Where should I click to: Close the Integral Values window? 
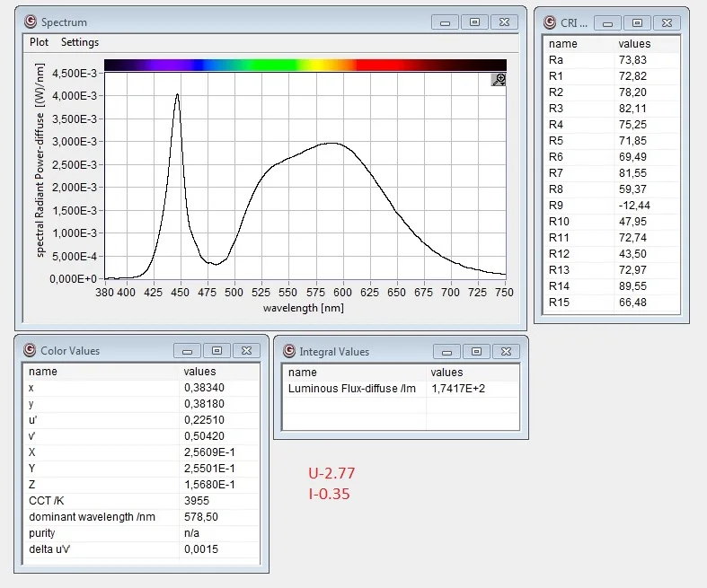(x=506, y=352)
